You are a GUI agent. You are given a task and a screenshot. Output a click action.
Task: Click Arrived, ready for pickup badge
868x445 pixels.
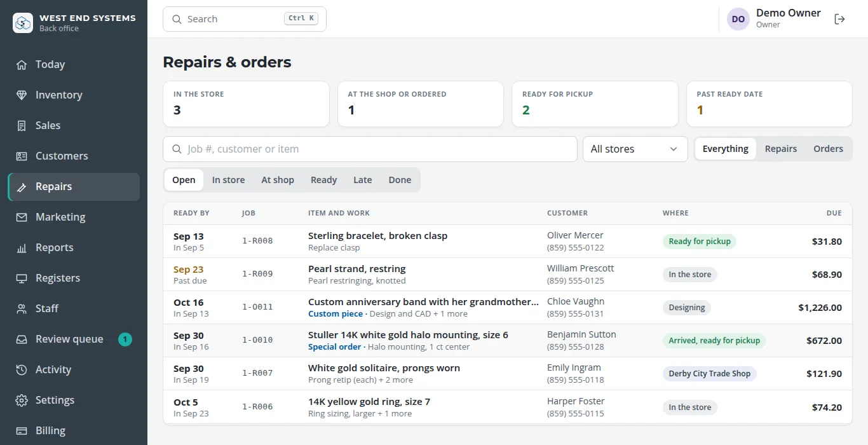pos(714,341)
